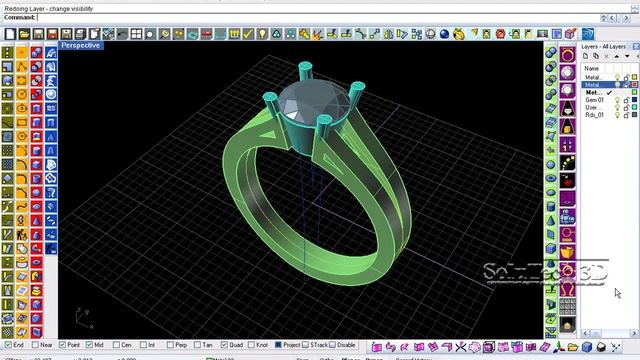This screenshot has height=360, width=640.
Task: Toggle the Project osnap checkbox
Action: 278,345
